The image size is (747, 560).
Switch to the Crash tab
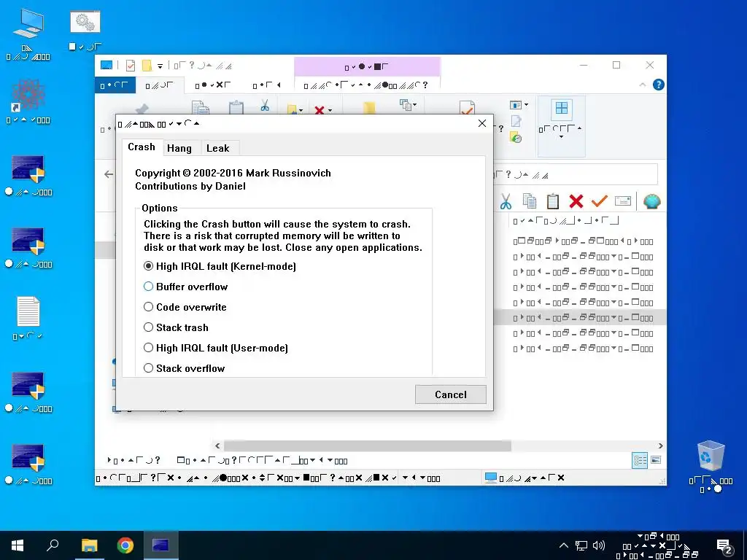coord(142,147)
